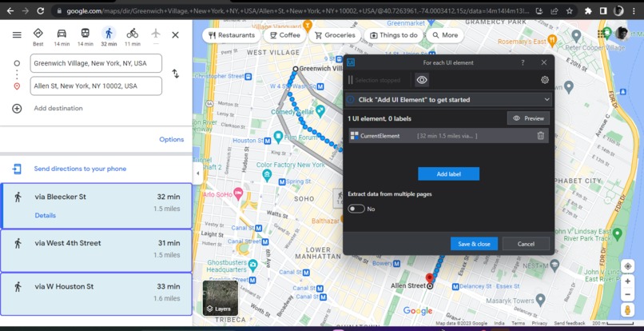Open the browser extensions puzzle icon

(x=589, y=11)
